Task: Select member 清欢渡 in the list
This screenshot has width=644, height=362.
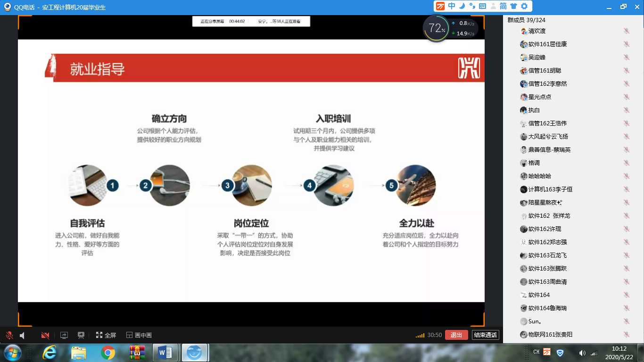Action: tap(537, 31)
